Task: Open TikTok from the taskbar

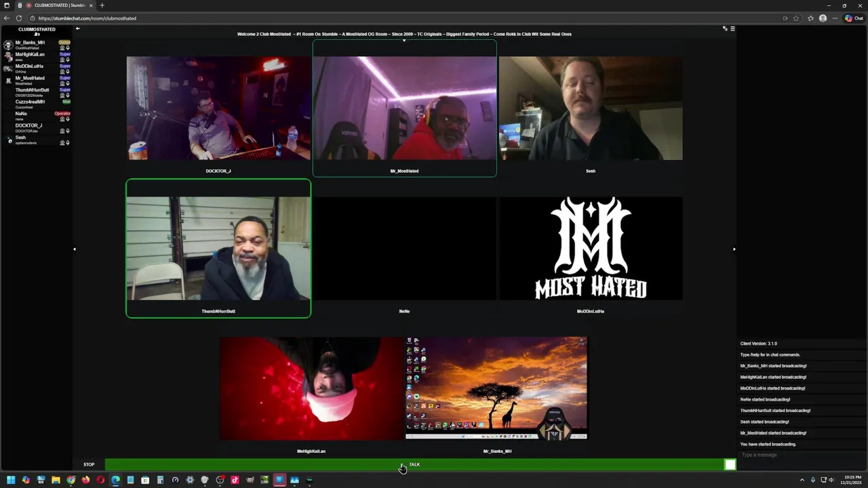Action: click(x=235, y=480)
